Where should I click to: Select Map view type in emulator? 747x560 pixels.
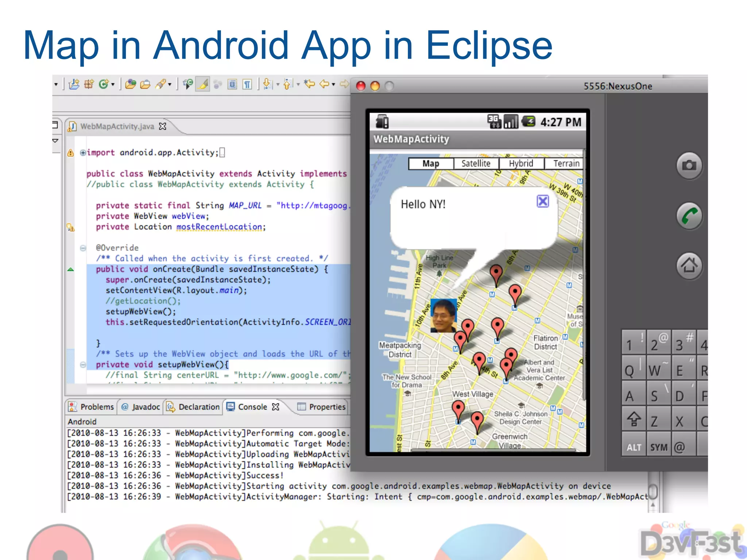click(431, 164)
